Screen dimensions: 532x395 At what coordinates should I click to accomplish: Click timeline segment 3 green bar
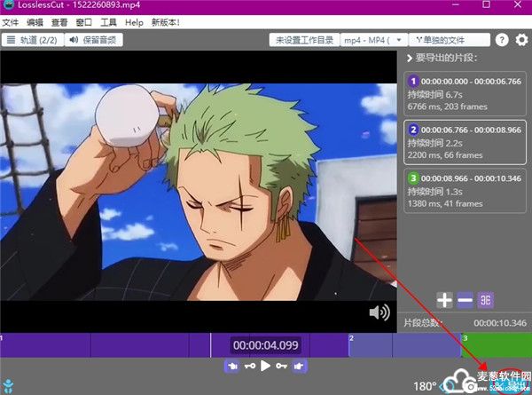click(x=497, y=345)
